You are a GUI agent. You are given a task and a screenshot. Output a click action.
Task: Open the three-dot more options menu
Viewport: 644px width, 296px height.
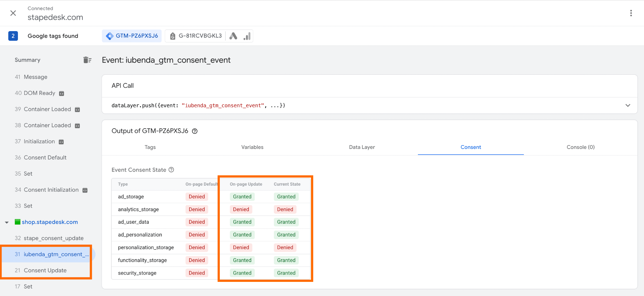click(x=631, y=13)
